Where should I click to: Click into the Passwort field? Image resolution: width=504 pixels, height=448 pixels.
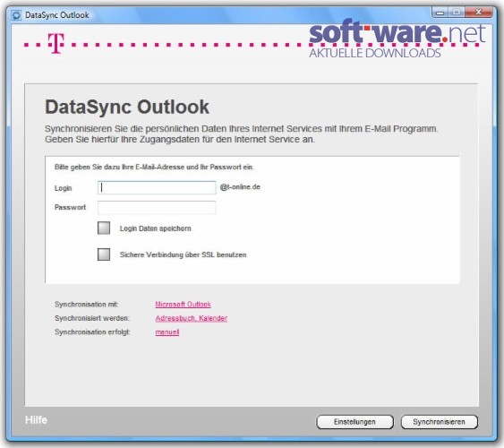pyautogui.click(x=157, y=208)
